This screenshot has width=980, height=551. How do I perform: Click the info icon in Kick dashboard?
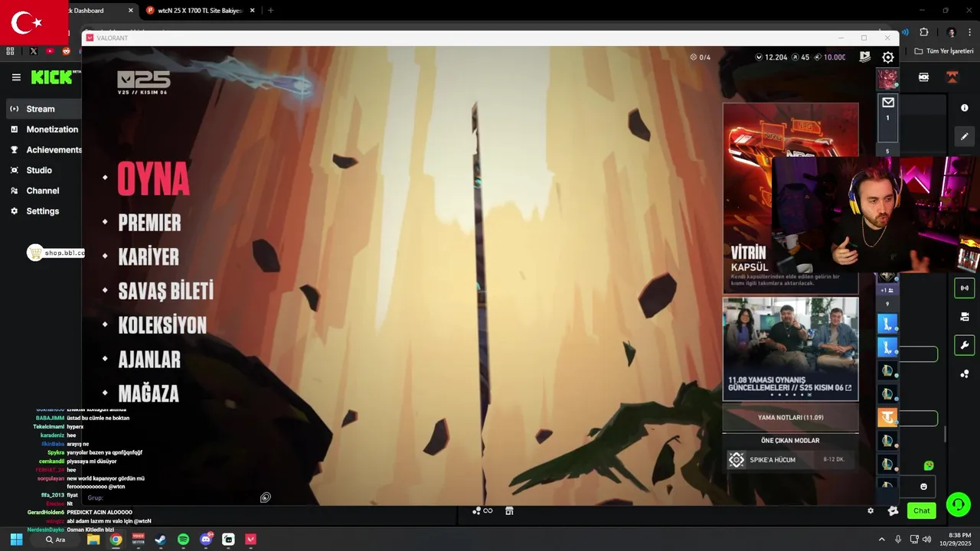tap(964, 108)
